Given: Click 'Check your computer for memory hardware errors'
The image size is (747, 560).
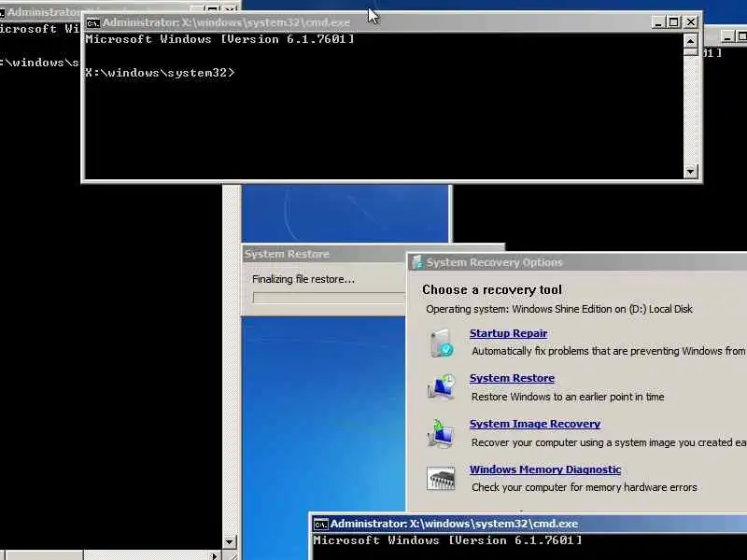Looking at the screenshot, I should 585,487.
